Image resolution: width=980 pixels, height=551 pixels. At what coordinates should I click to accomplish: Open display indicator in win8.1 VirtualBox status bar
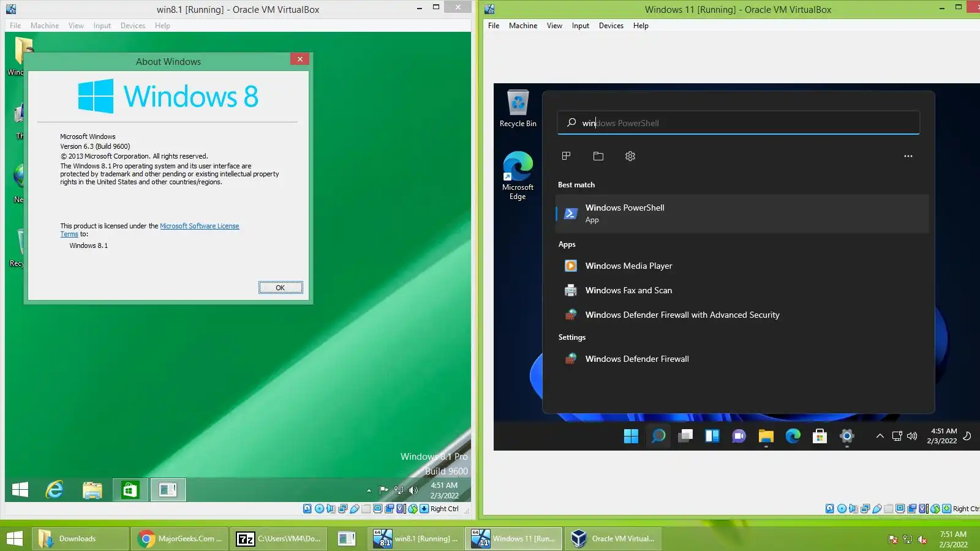[x=377, y=509]
